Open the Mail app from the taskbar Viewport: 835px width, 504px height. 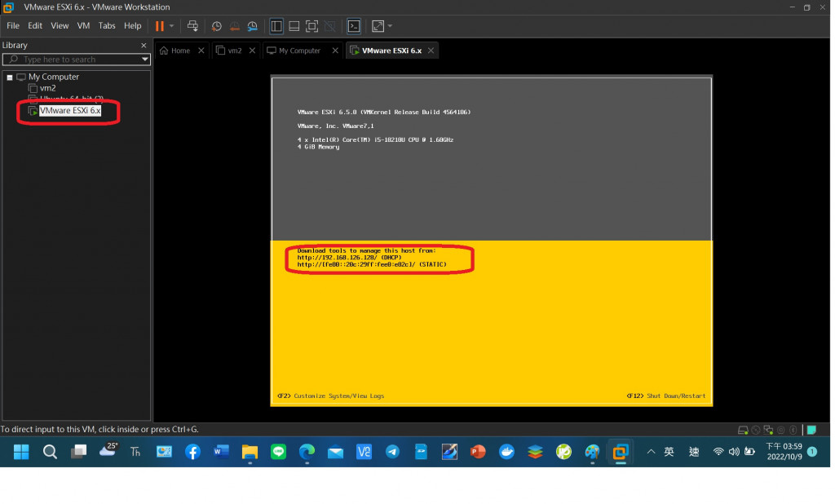point(335,453)
